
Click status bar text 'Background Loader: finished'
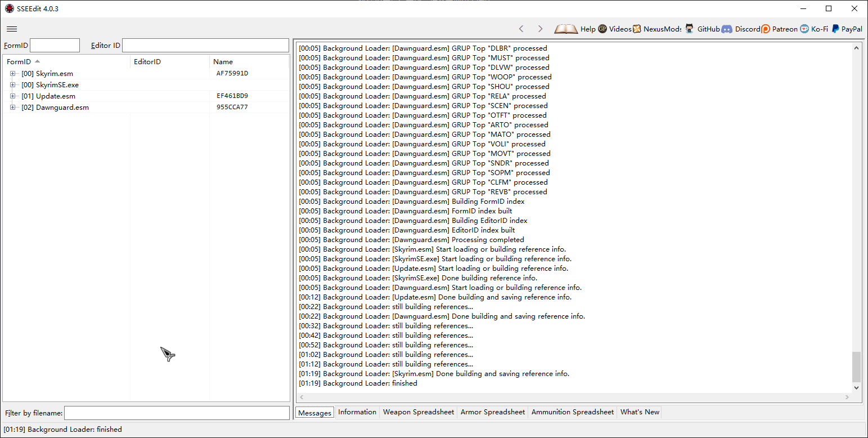62,430
